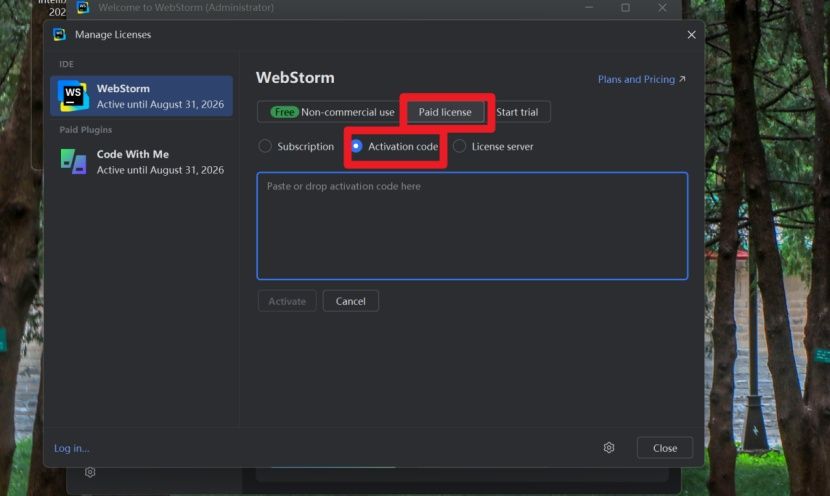
Task: Click 'Active until August 31, 2026' under Code With Me
Action: (160, 170)
